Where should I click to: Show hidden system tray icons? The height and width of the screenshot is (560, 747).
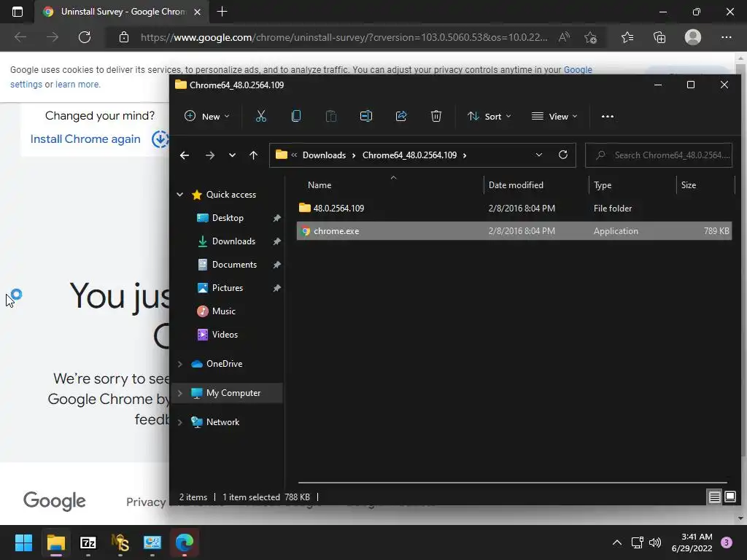click(617, 542)
